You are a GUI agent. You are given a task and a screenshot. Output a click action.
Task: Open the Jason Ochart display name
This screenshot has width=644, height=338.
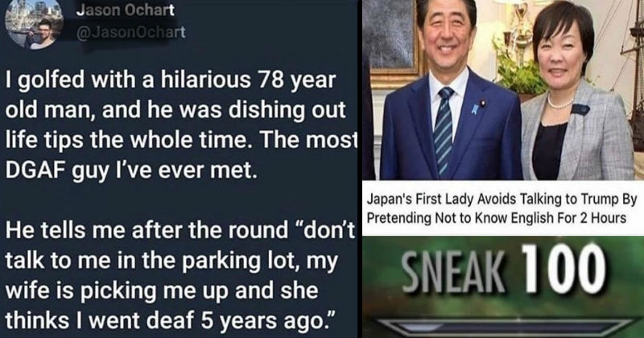tap(126, 10)
